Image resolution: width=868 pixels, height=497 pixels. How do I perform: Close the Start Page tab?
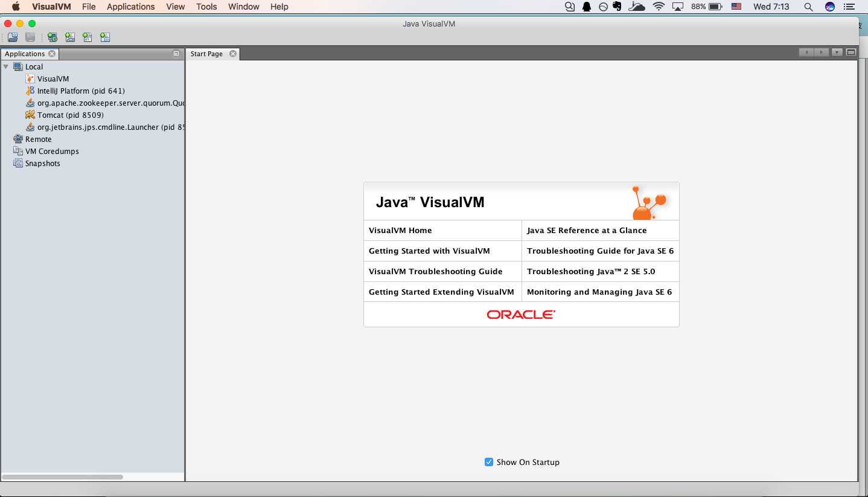tap(233, 54)
